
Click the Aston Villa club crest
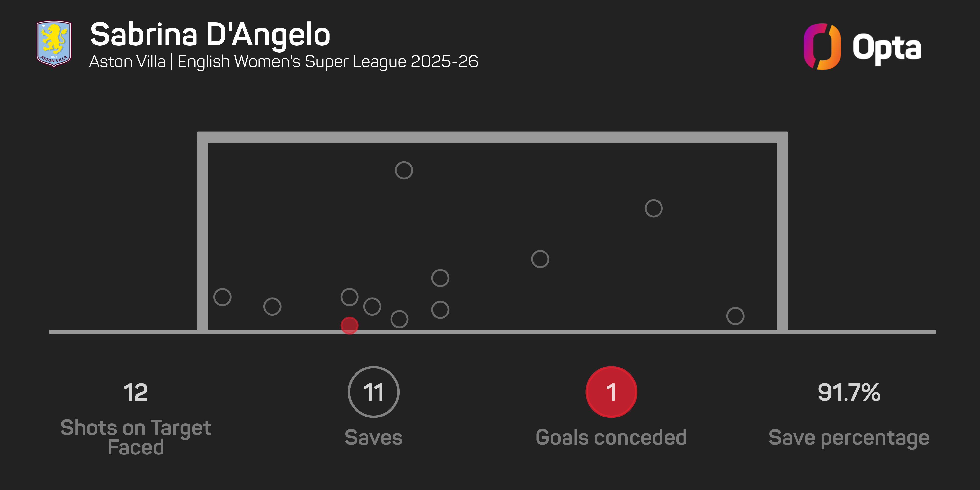coord(54,43)
